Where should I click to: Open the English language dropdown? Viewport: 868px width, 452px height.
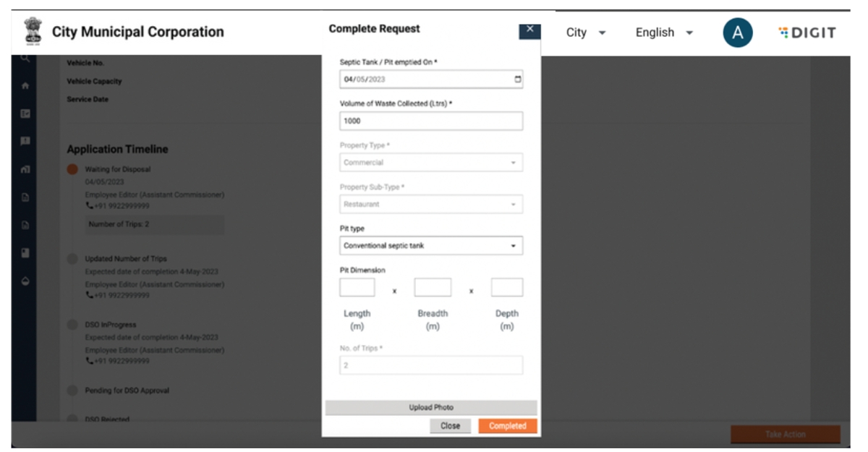pos(664,33)
